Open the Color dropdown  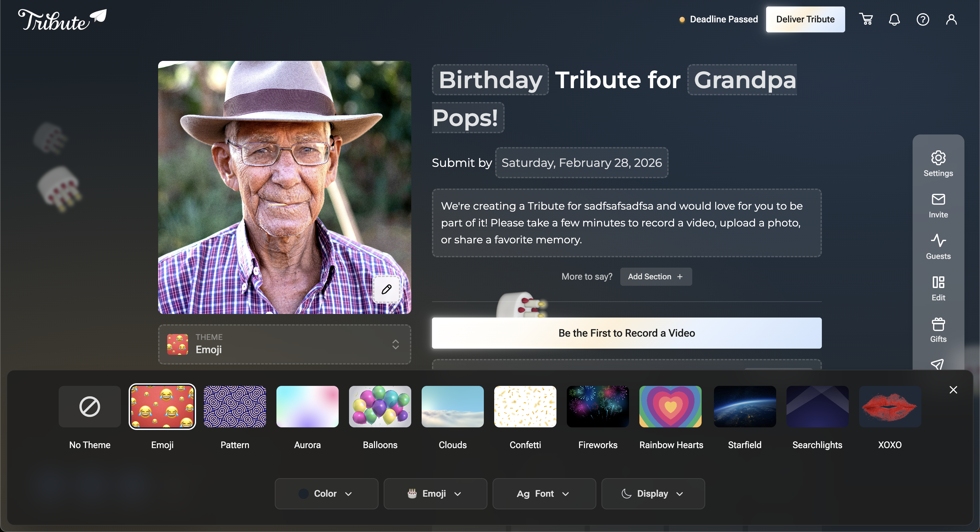[326, 493]
